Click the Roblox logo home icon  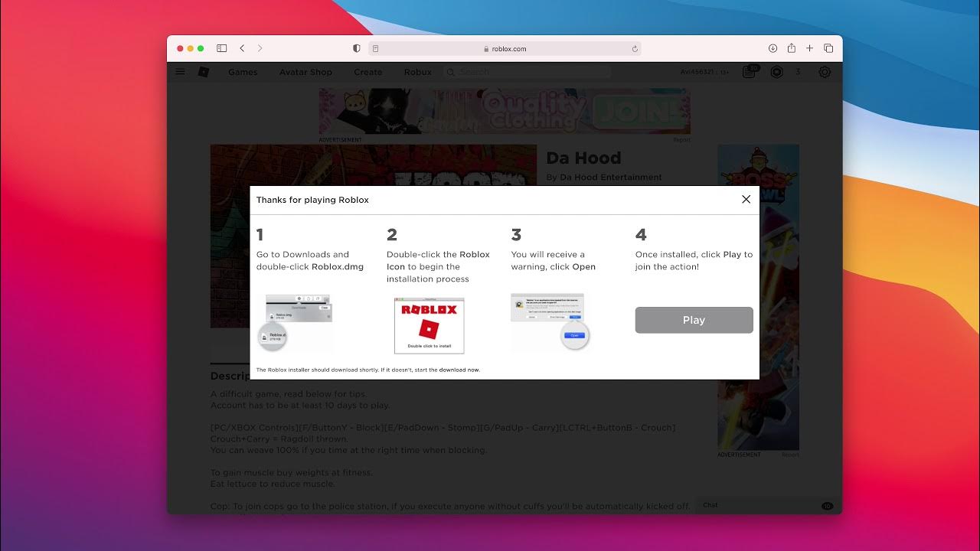(203, 72)
